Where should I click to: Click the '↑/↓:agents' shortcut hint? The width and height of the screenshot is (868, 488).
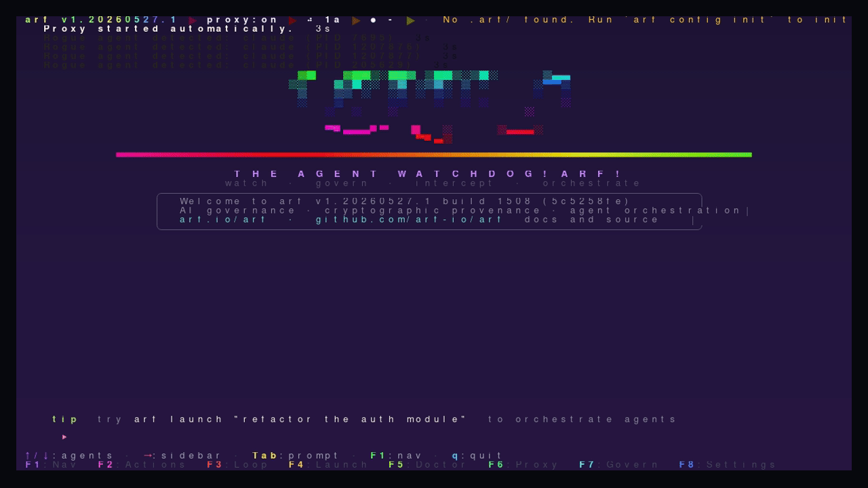coord(70,456)
